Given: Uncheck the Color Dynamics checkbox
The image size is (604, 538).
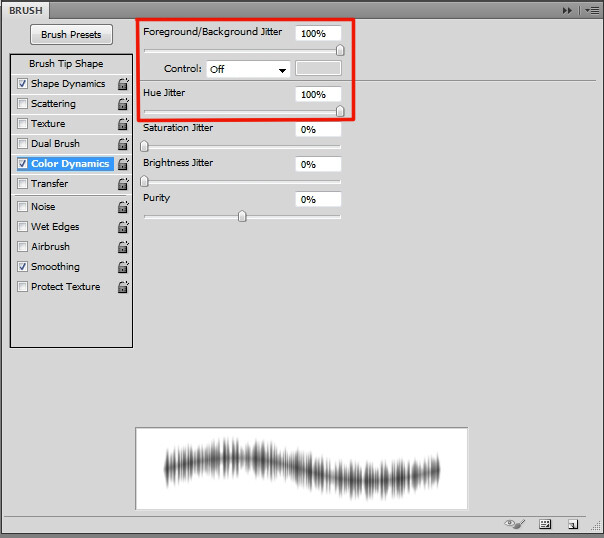Looking at the screenshot, I should [x=22, y=164].
